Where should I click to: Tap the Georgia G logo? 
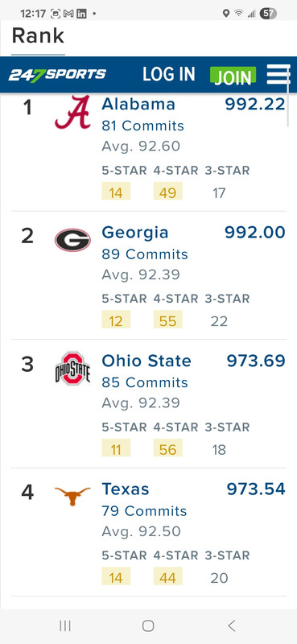(72, 240)
